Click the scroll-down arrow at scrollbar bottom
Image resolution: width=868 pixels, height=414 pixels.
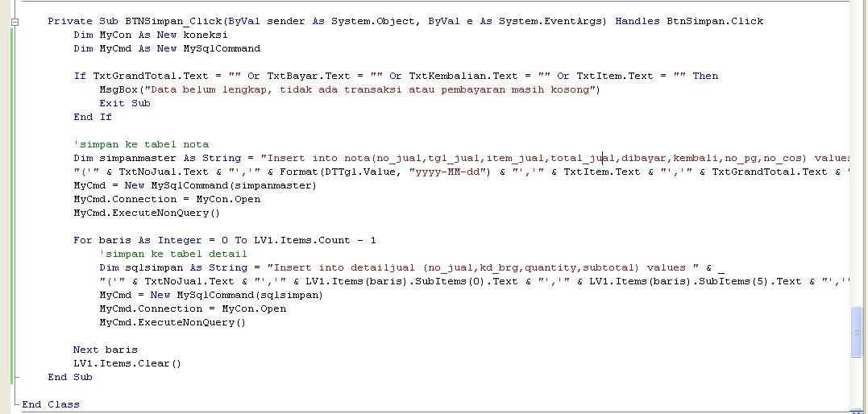[x=857, y=411]
